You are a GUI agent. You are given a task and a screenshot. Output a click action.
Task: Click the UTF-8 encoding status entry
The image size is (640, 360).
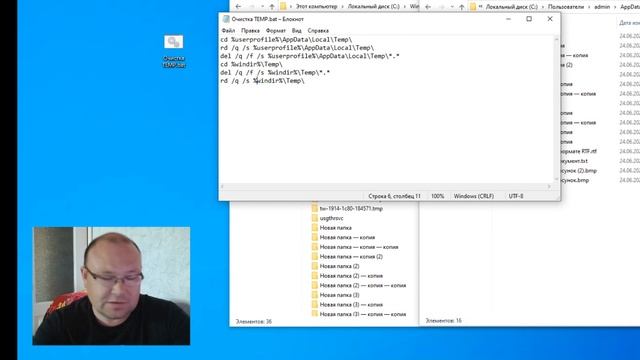tap(516, 196)
